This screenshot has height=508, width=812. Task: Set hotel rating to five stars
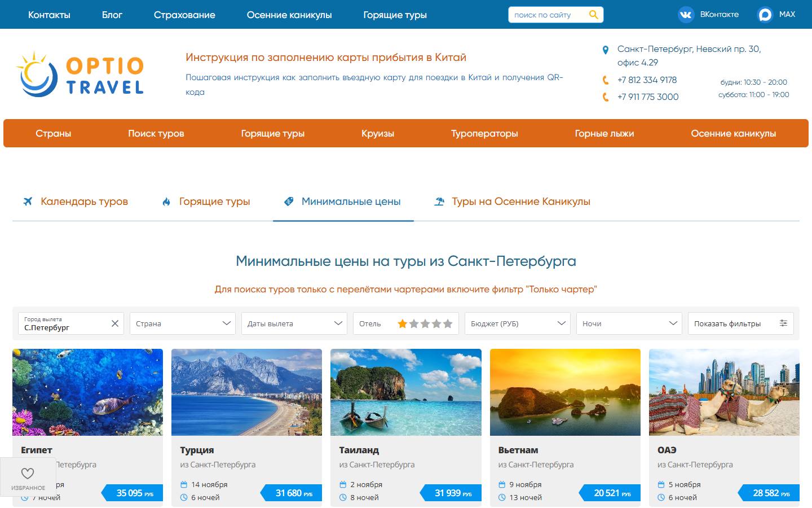448,323
